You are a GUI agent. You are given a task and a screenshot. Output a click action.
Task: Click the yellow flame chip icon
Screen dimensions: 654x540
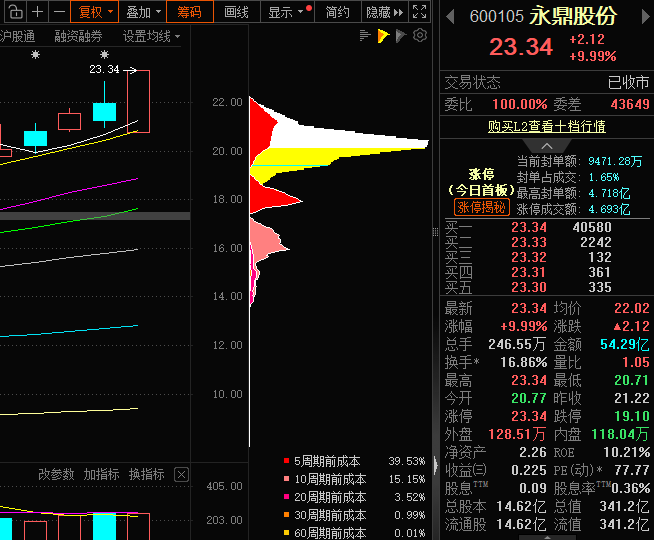coord(383,36)
